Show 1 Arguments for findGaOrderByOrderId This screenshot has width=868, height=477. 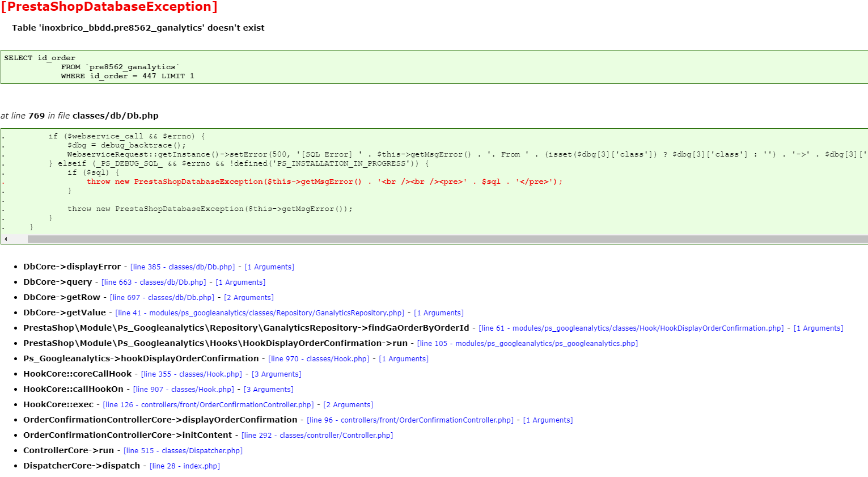[x=818, y=328]
